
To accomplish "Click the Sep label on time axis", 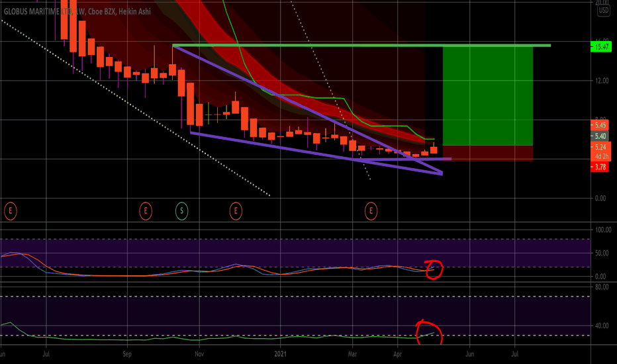I will [126, 354].
